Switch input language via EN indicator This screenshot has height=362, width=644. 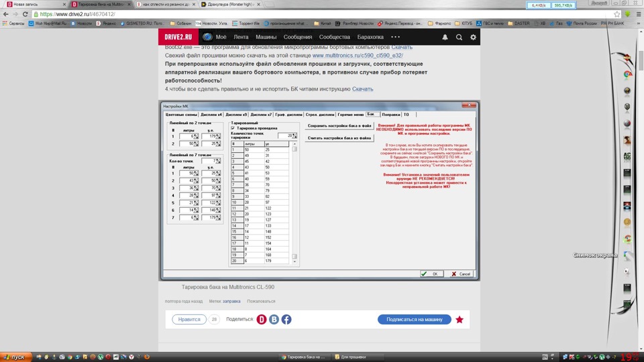point(545,357)
